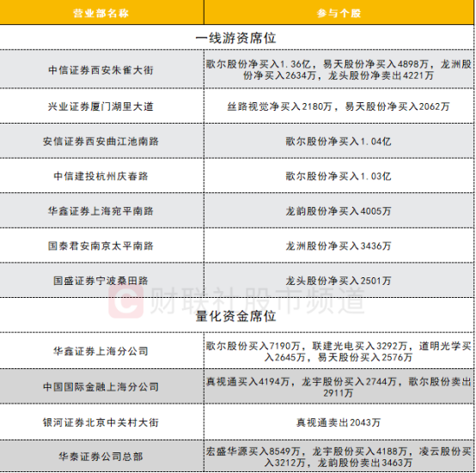Click the 参与个股 column header
Image resolution: width=476 pixels, height=473 pixels.
[339, 13]
